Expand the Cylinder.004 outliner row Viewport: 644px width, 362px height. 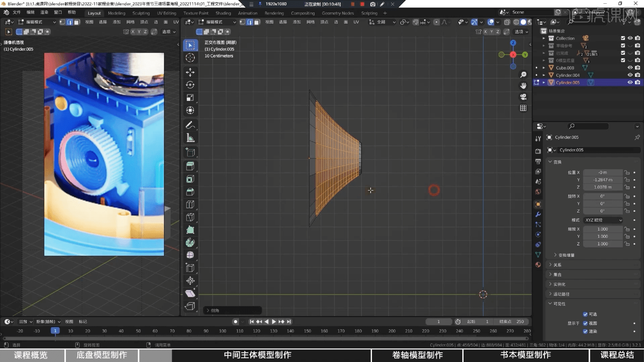544,75
